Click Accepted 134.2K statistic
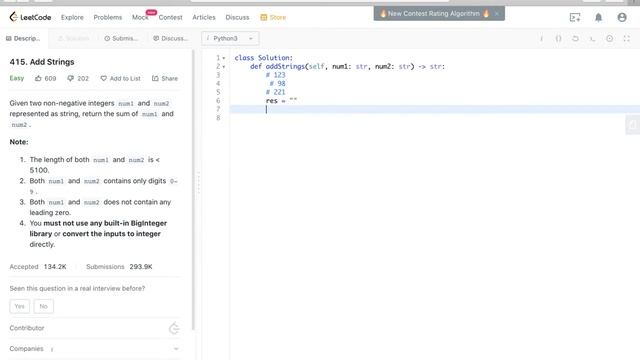The height and width of the screenshot is (360, 640). 38,267
